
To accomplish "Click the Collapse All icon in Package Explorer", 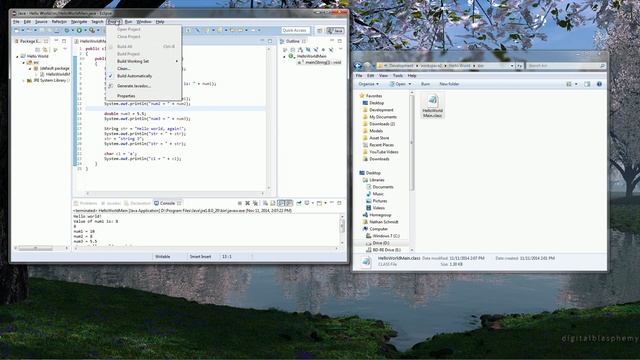I will click(37, 50).
